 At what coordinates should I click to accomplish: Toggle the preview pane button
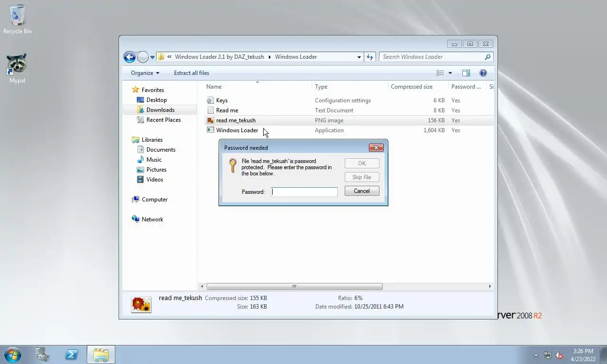pos(466,73)
